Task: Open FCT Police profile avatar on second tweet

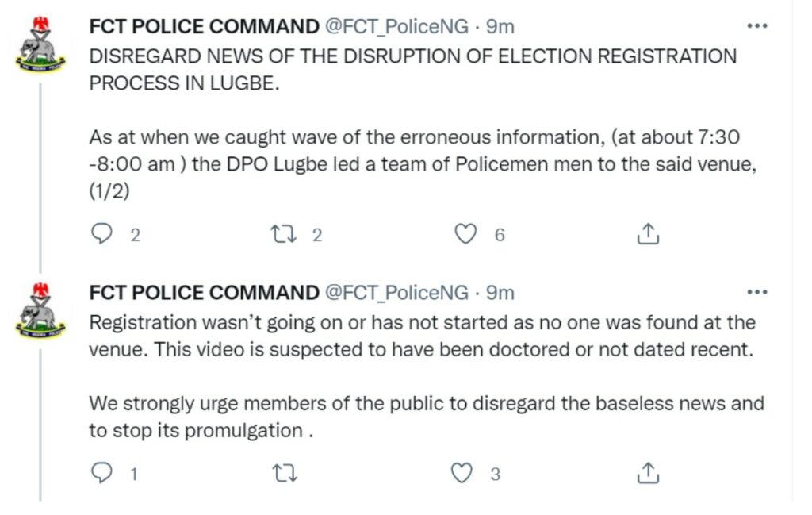Action: click(x=41, y=311)
